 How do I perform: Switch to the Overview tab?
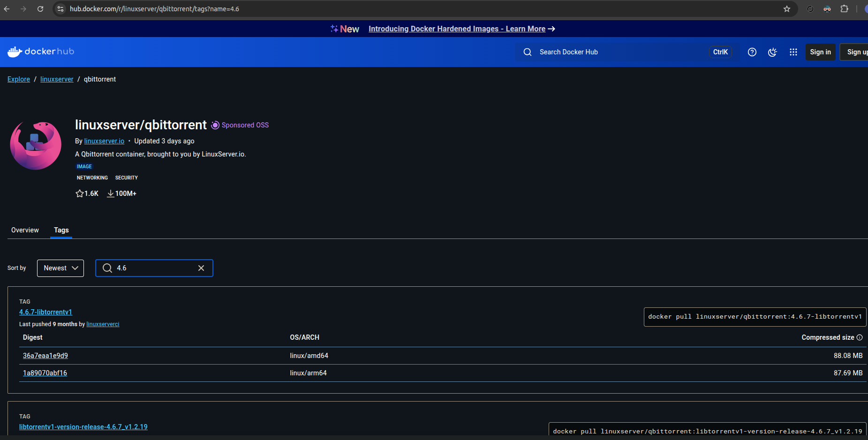(25, 230)
